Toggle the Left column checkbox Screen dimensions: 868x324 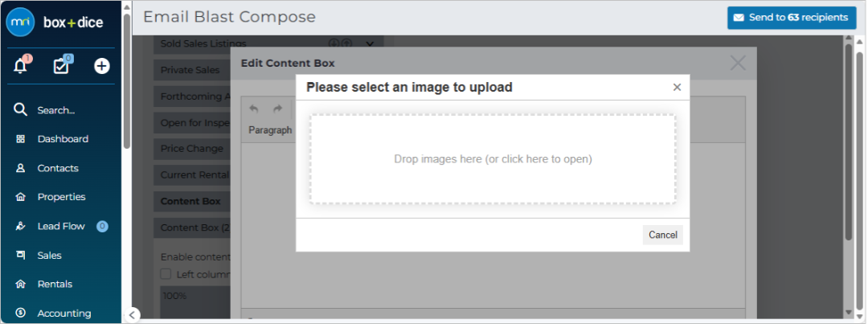pos(166,274)
